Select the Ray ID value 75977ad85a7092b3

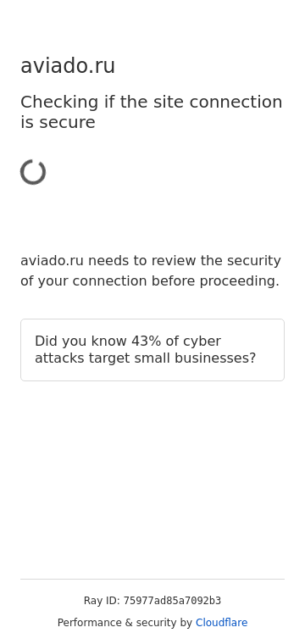pyautogui.click(x=172, y=601)
